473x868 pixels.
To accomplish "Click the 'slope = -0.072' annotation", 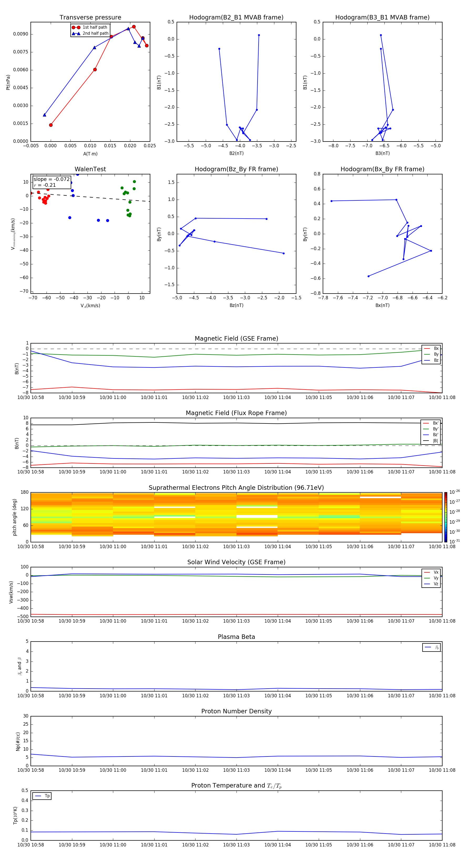I will (52, 179).
